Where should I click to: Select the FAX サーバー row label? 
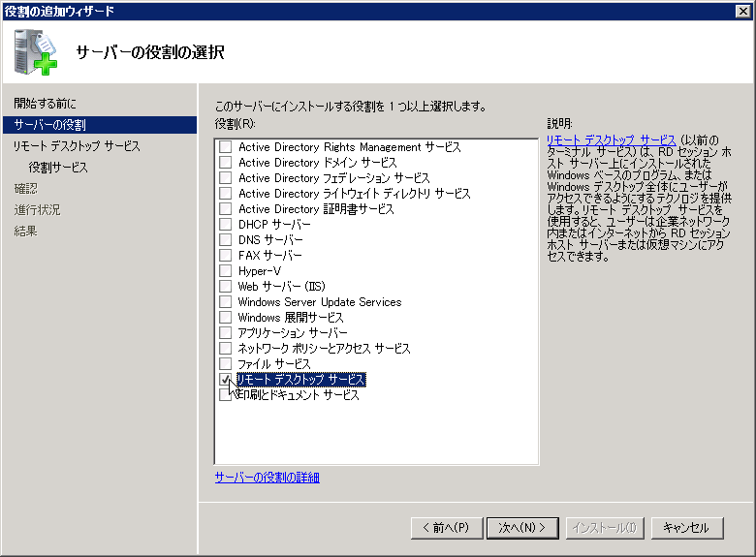[x=270, y=256]
